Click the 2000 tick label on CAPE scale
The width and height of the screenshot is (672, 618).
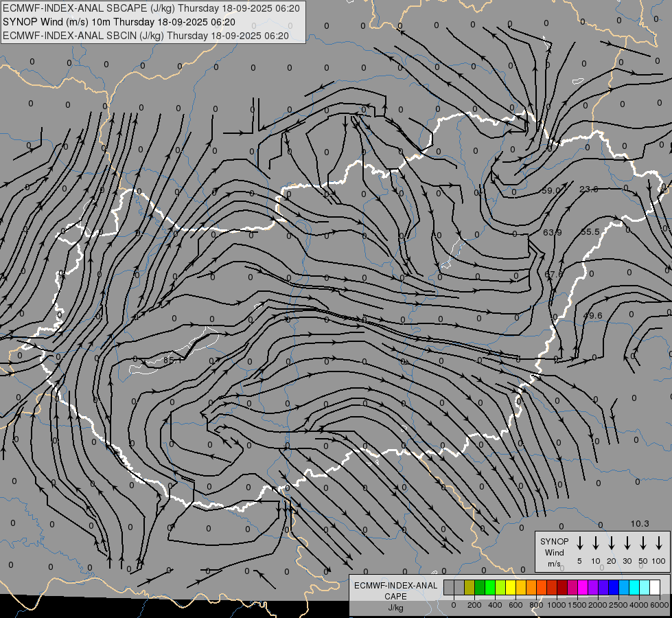click(x=598, y=605)
